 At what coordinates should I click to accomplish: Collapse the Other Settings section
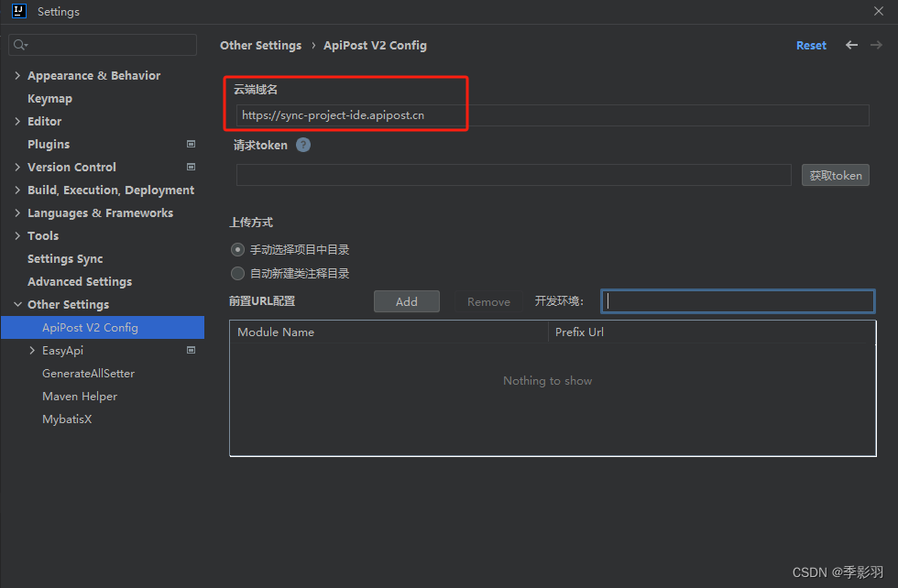tap(17, 305)
